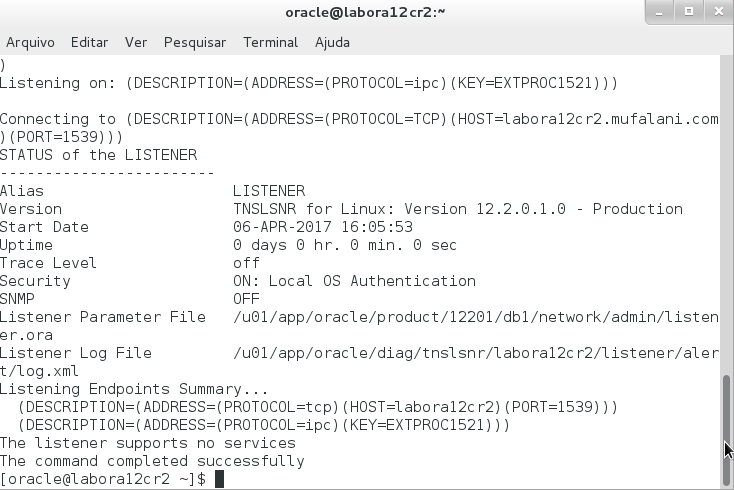Image resolution: width=734 pixels, height=490 pixels.
Task: Minimize the terminal window
Action: tap(659, 12)
